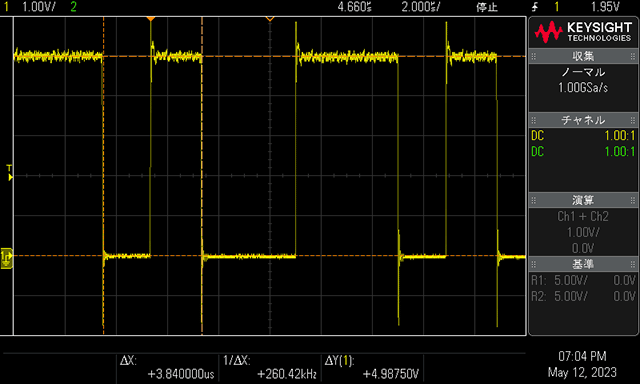Toggle channel 2 indicator in top bar
The width and height of the screenshot is (640, 384).
[73, 7]
